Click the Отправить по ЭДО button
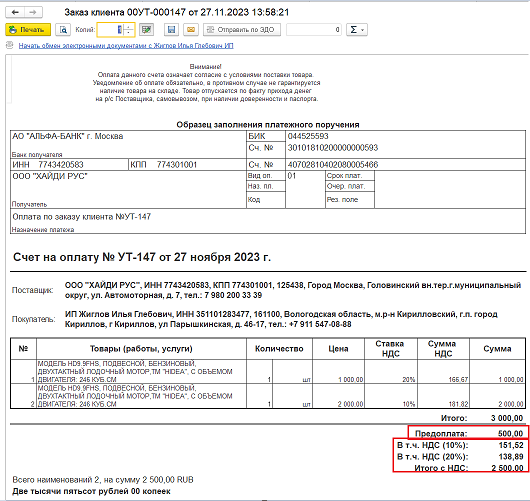The height and width of the screenshot is (501, 530). [x=242, y=30]
